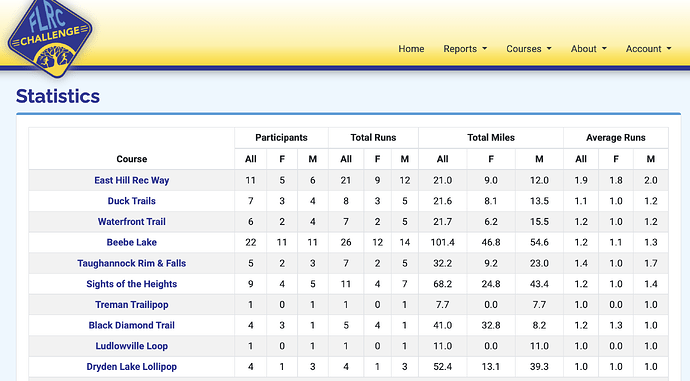
Task: Open the Black Diamond Trail link
Action: coord(132,326)
